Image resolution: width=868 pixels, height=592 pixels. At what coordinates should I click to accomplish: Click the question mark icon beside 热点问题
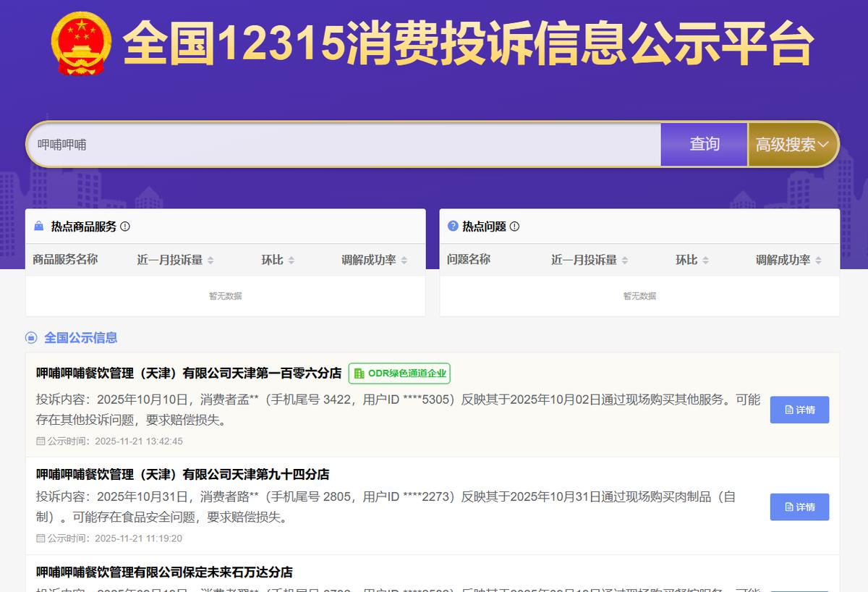click(x=453, y=226)
